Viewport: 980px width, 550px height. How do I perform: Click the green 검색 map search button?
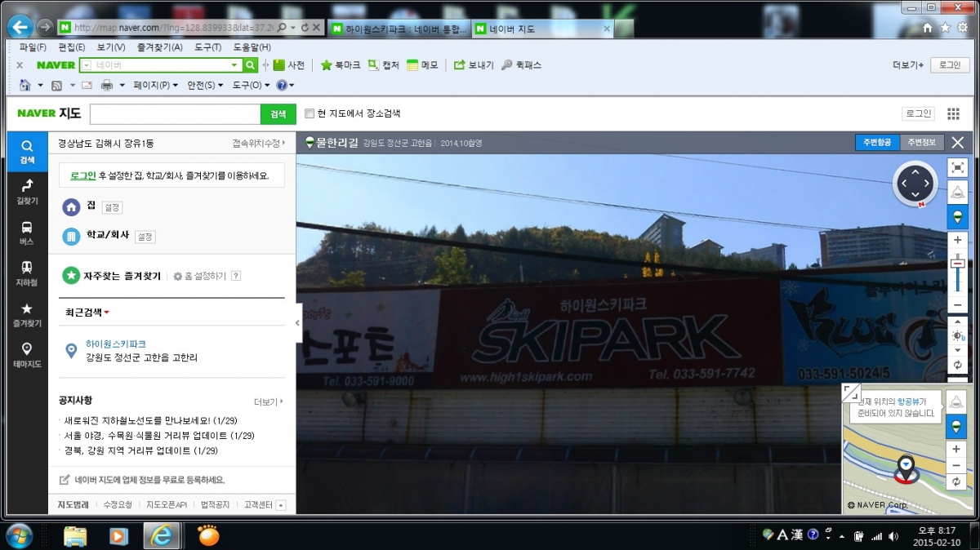[278, 114]
